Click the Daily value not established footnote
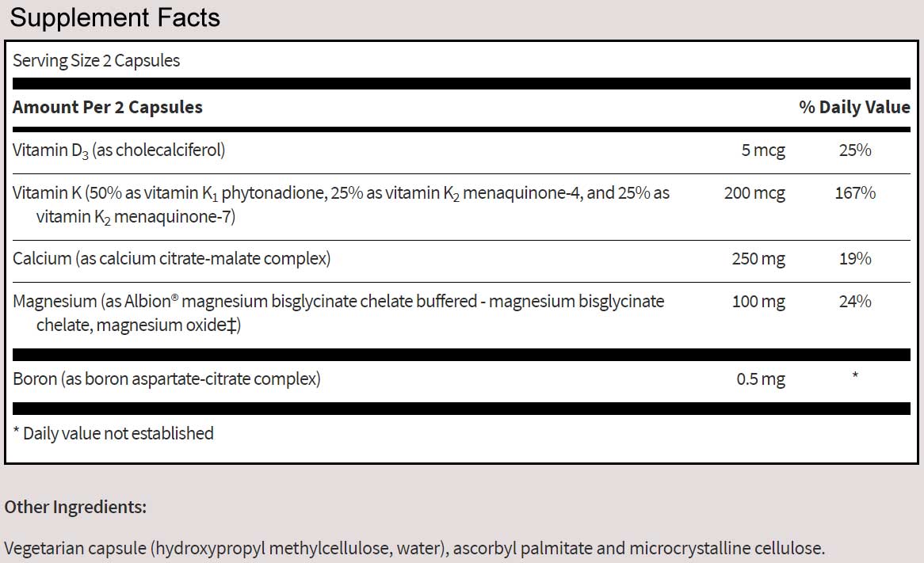 click(x=113, y=433)
